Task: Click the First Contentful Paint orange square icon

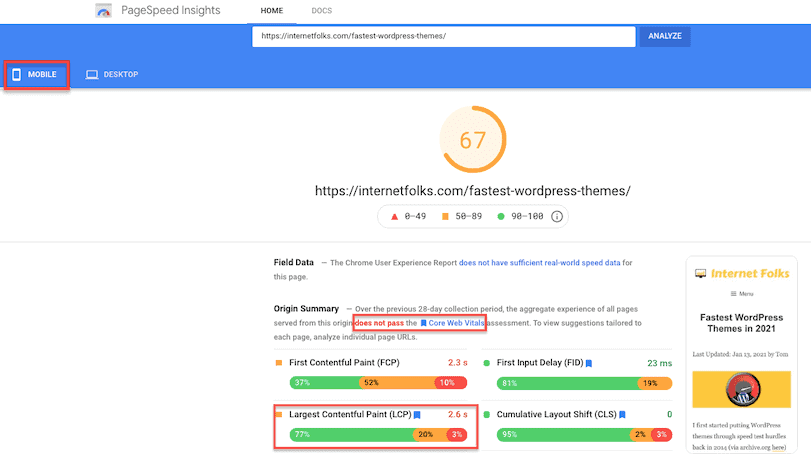Action: pyautogui.click(x=279, y=363)
